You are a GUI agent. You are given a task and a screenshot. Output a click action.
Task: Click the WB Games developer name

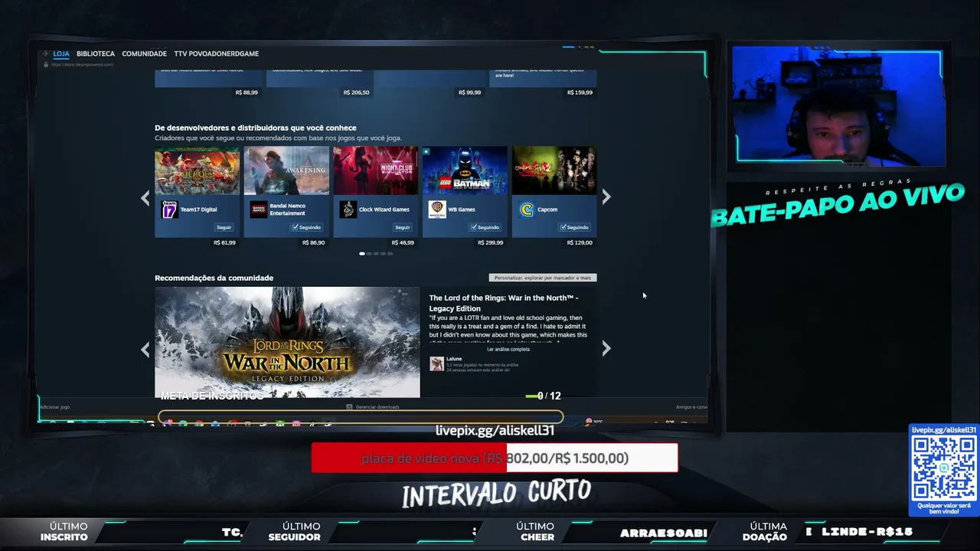[x=462, y=209]
